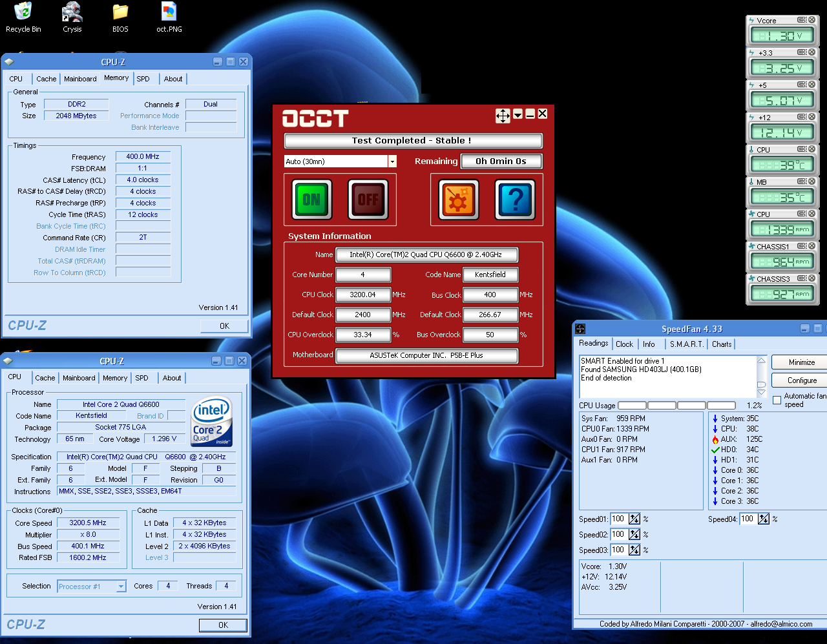
Task: Open OCCT settings gear icon
Action: pos(459,200)
